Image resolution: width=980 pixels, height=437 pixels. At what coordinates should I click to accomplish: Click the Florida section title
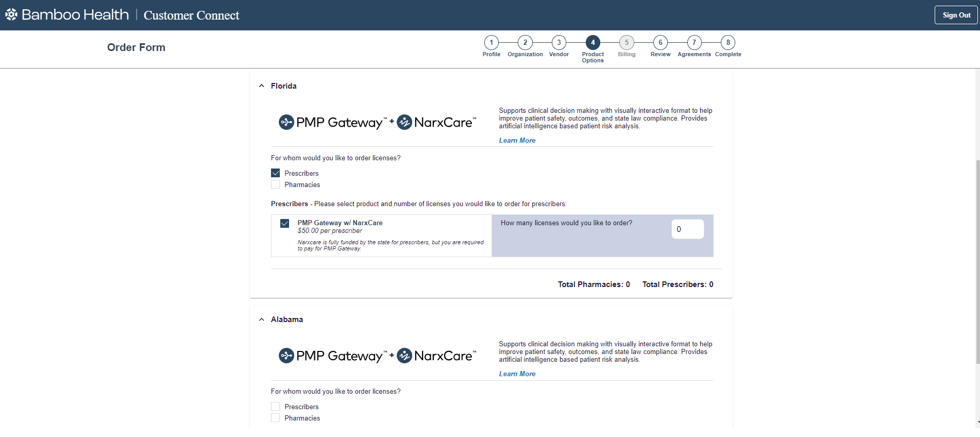pos(284,86)
